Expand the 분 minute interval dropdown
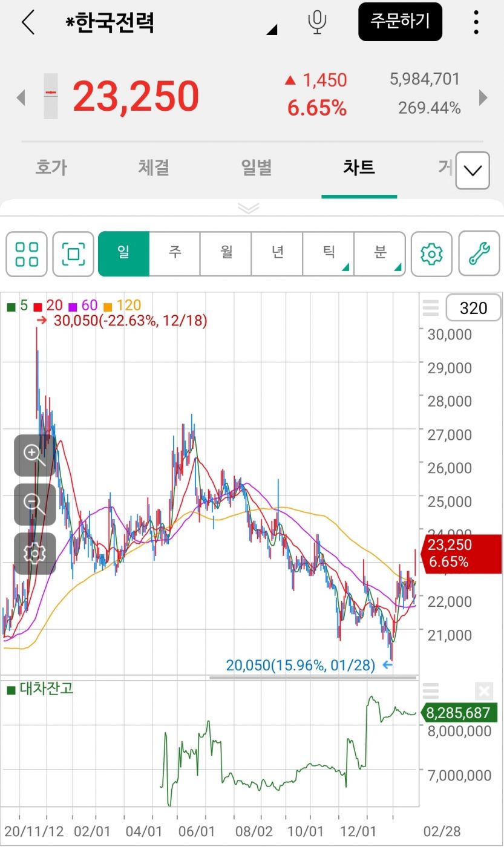The image size is (504, 847). (380, 253)
